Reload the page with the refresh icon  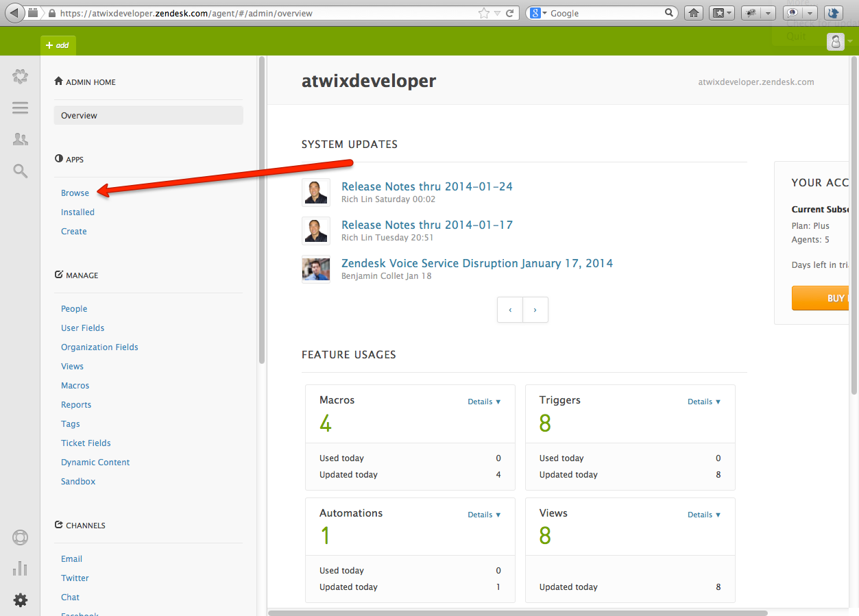click(509, 13)
